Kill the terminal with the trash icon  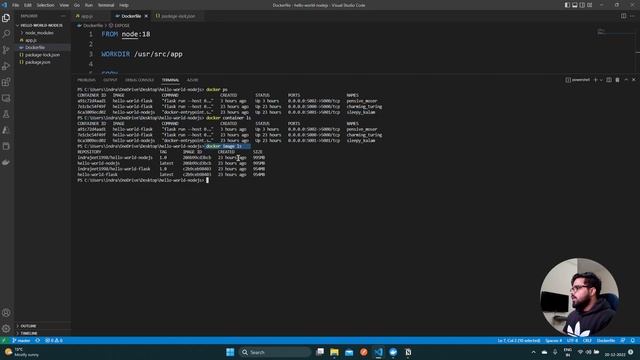coord(617,80)
